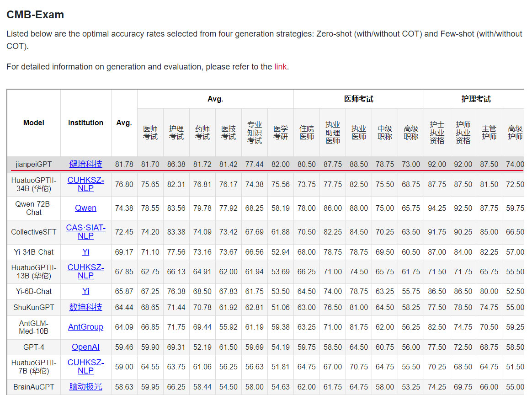532x395 pixels.
Task: Select the 医学考研 column header
Action: [281, 133]
